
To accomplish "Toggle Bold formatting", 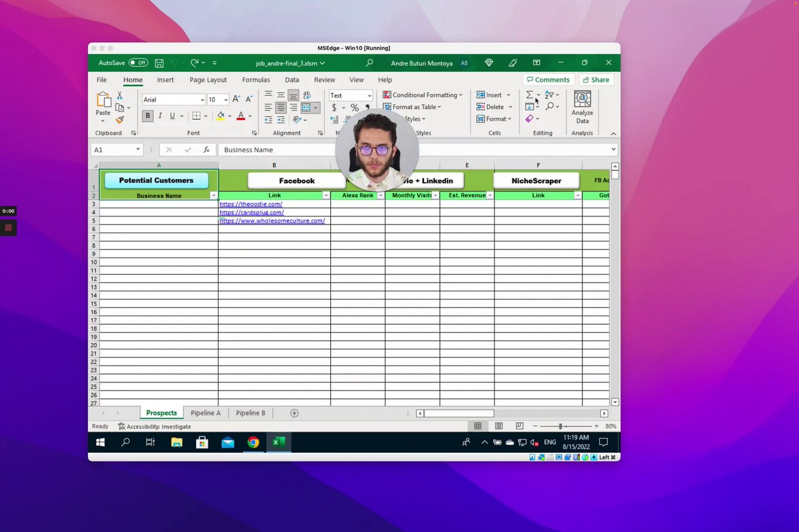I will coord(148,116).
